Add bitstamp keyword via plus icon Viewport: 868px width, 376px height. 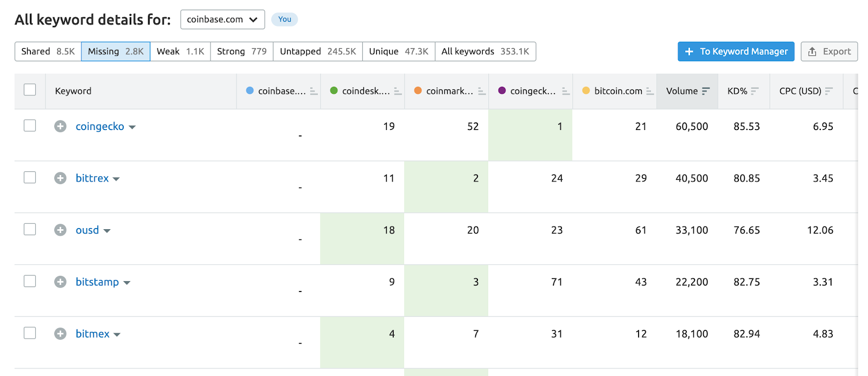(x=60, y=282)
